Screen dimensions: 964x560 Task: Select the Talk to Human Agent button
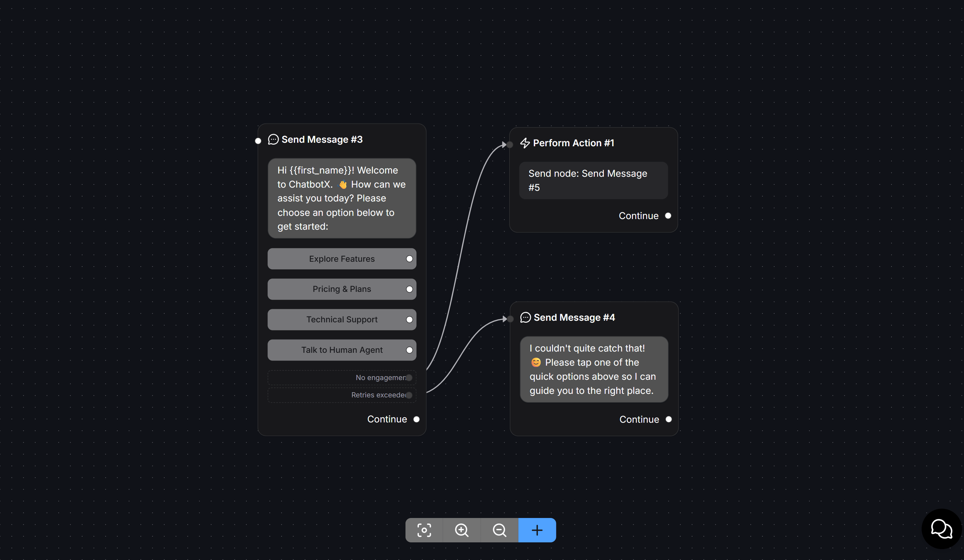pos(342,350)
